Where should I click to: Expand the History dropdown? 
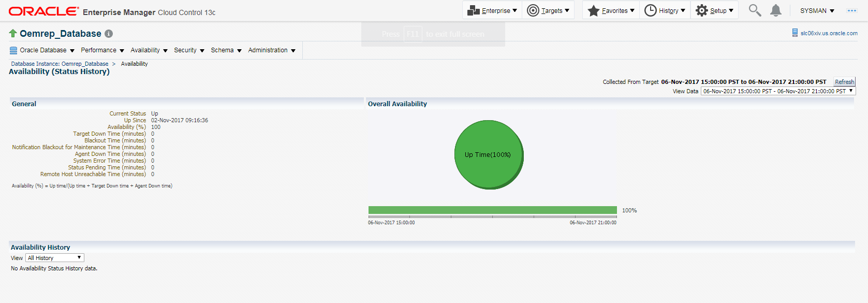(x=683, y=10)
